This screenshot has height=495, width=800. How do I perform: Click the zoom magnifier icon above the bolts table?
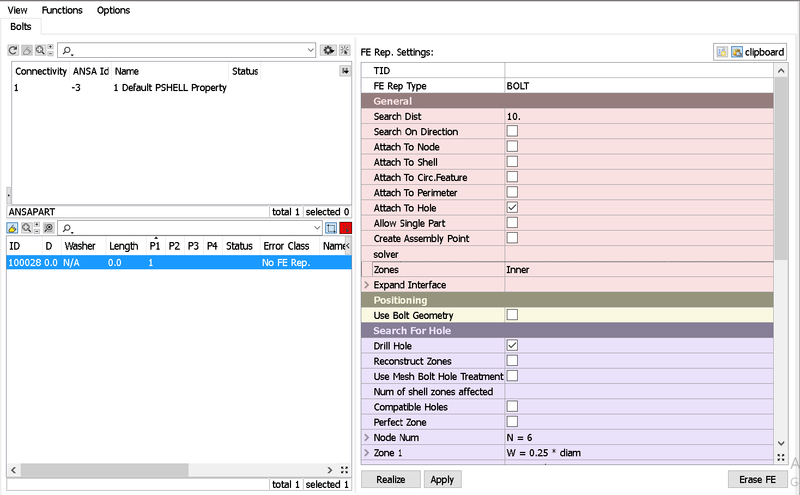point(26,228)
